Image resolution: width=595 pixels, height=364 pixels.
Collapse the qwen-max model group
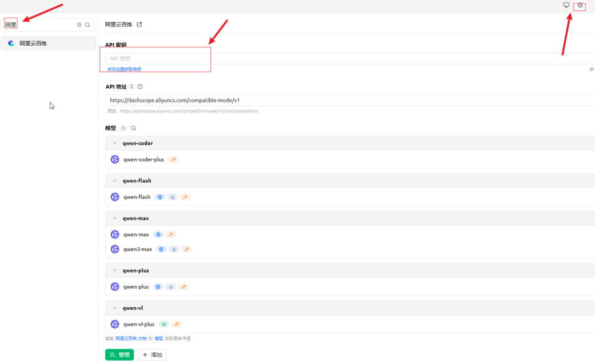tap(115, 219)
